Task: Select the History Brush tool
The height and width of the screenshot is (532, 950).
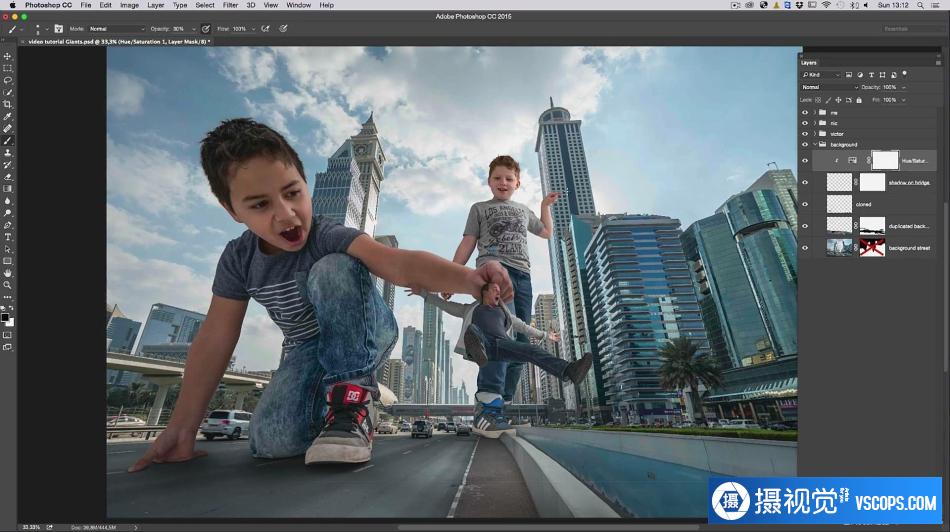Action: (x=7, y=165)
